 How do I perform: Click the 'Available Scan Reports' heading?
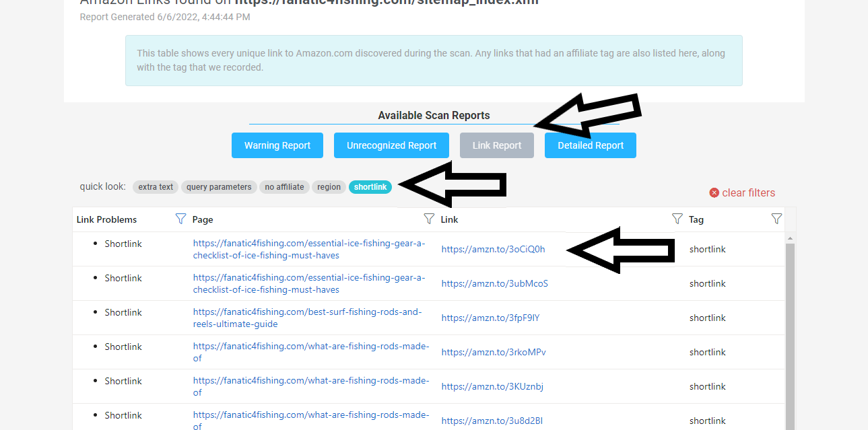[434, 115]
